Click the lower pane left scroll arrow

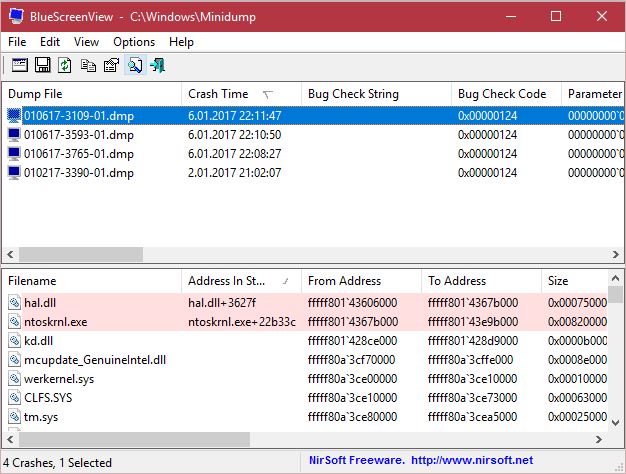[x=10, y=440]
